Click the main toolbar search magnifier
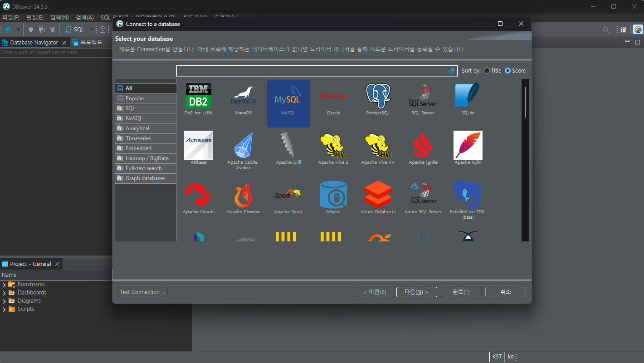This screenshot has height=363, width=644. click(x=606, y=29)
